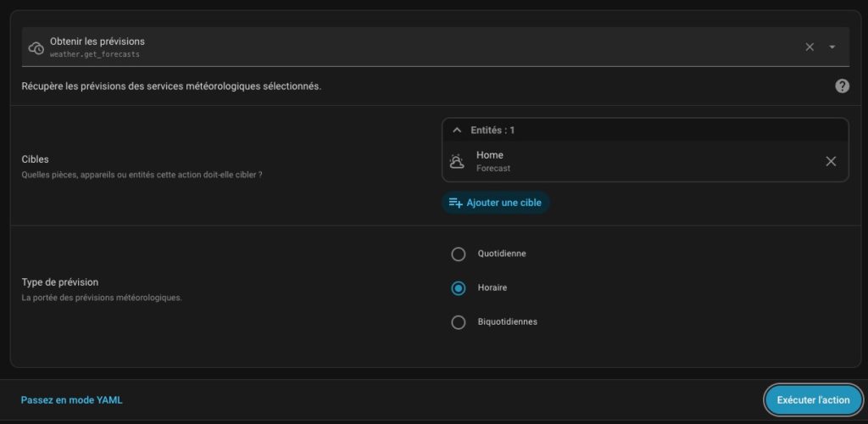The width and height of the screenshot is (868, 424).
Task: Remove the Home Forecast target entity
Action: (x=831, y=161)
